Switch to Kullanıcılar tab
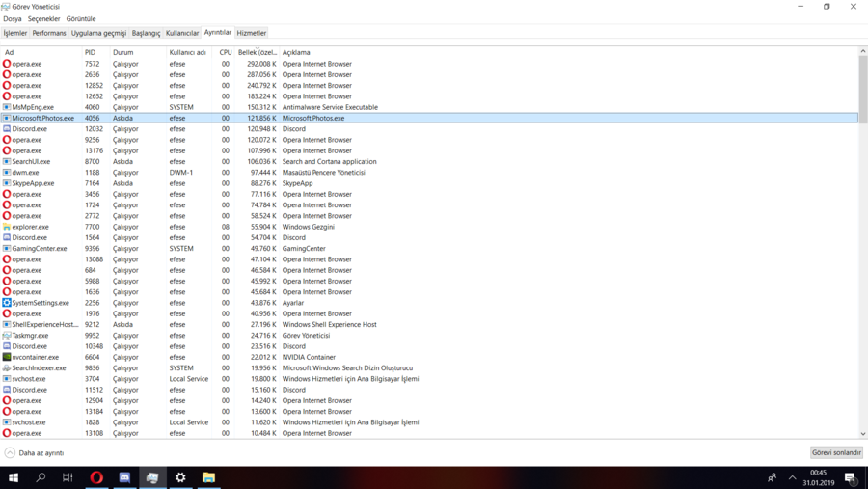The width and height of the screenshot is (868, 489). [x=182, y=33]
